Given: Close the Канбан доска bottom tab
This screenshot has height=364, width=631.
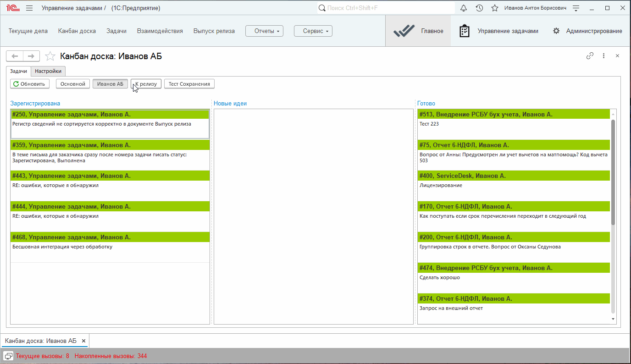Looking at the screenshot, I should [83, 341].
